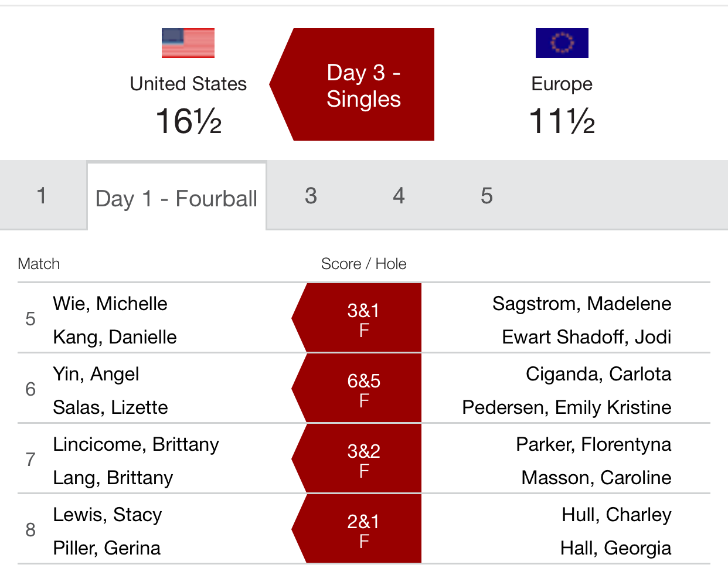Switch to session tab 4
Screen dimensions: 728x568
pyautogui.click(x=399, y=195)
